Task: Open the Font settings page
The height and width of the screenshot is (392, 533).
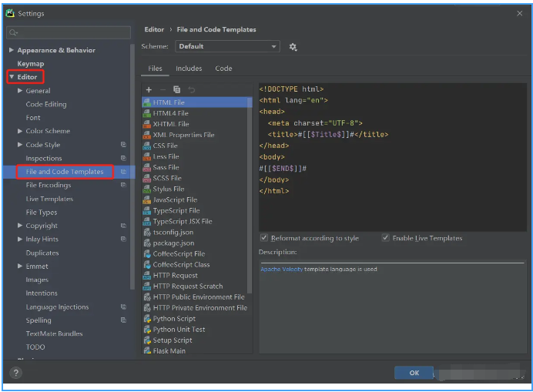Action: tap(33, 118)
